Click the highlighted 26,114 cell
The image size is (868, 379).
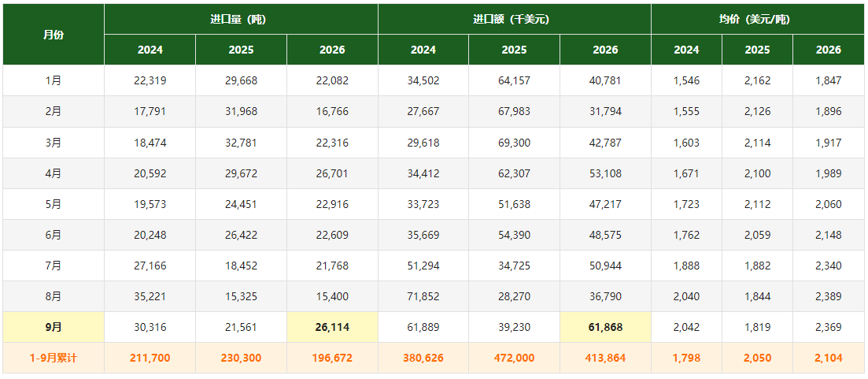click(332, 327)
